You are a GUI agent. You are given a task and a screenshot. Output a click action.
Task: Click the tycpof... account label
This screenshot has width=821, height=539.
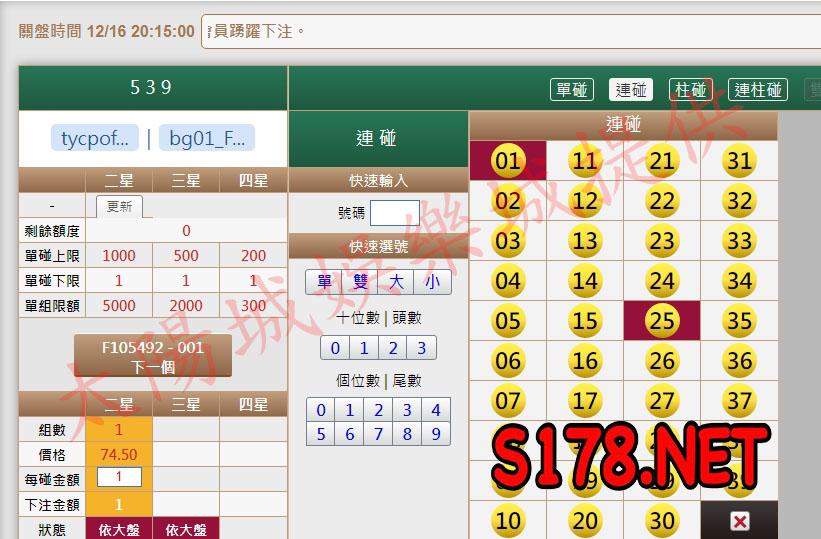pos(95,138)
